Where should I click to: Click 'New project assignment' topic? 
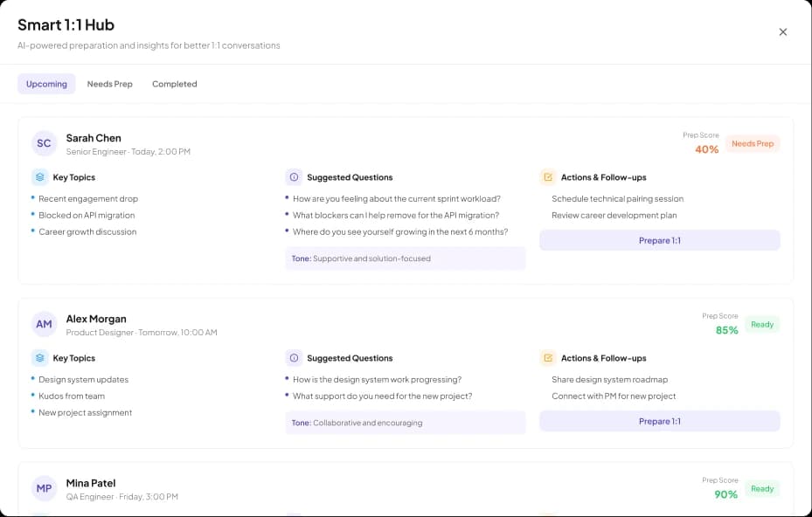(x=85, y=412)
